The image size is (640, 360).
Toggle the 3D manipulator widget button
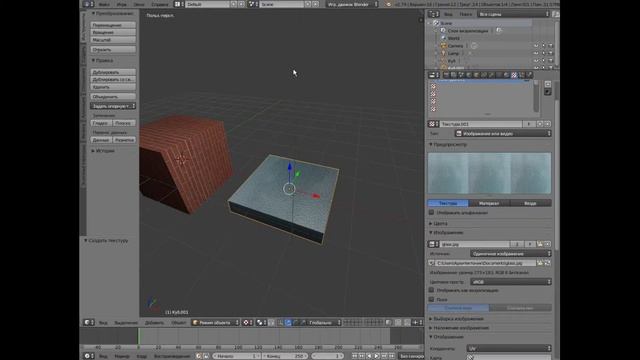point(280,322)
